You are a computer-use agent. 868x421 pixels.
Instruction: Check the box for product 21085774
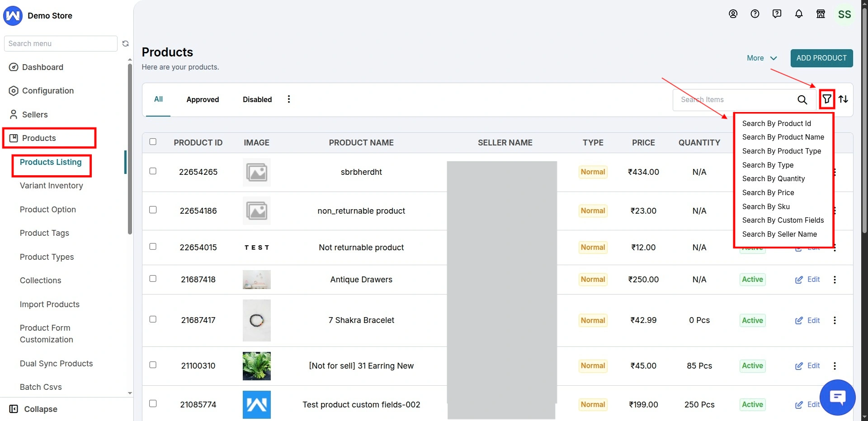pos(153,404)
